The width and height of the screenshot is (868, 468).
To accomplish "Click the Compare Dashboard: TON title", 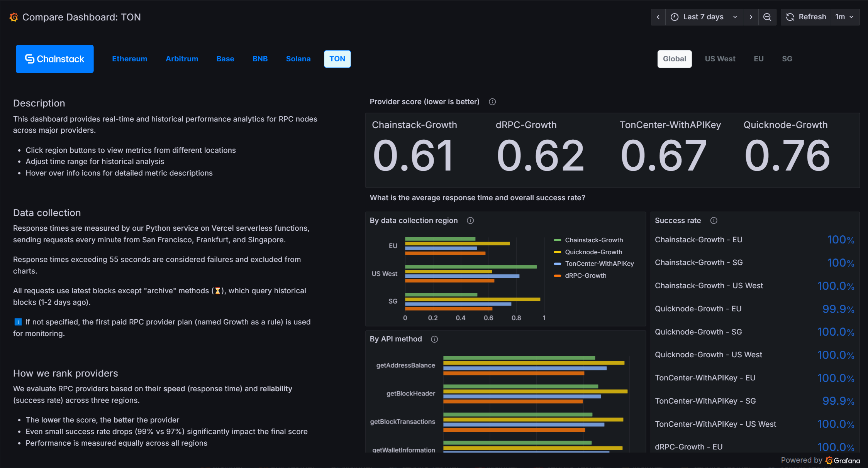I will tap(81, 17).
